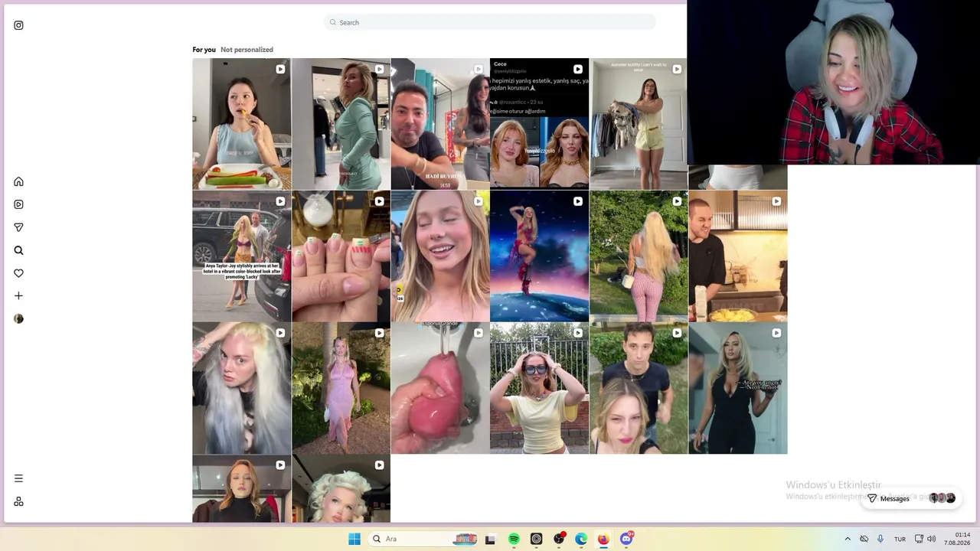Image resolution: width=980 pixels, height=551 pixels.
Task: Open woman in black turtleneck reel
Action: pos(241,489)
